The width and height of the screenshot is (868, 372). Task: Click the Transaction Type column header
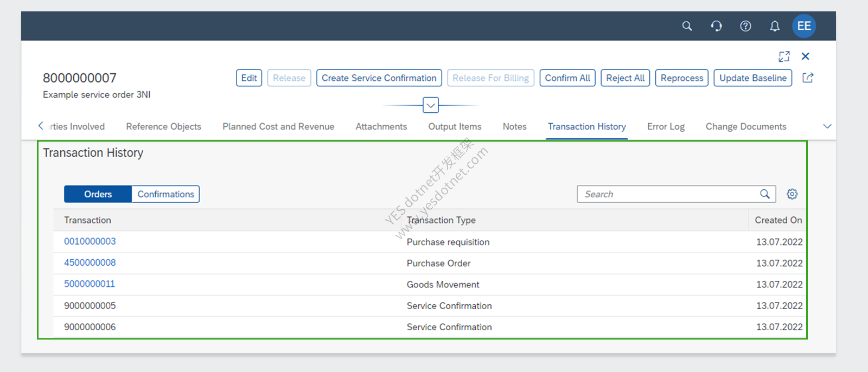tap(441, 220)
